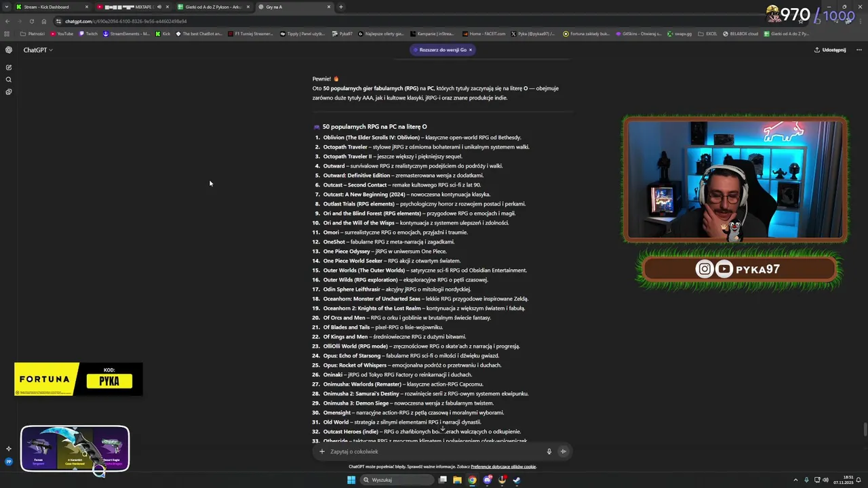Start dictation with the microphone icon
This screenshot has height=488, width=868.
(x=549, y=451)
